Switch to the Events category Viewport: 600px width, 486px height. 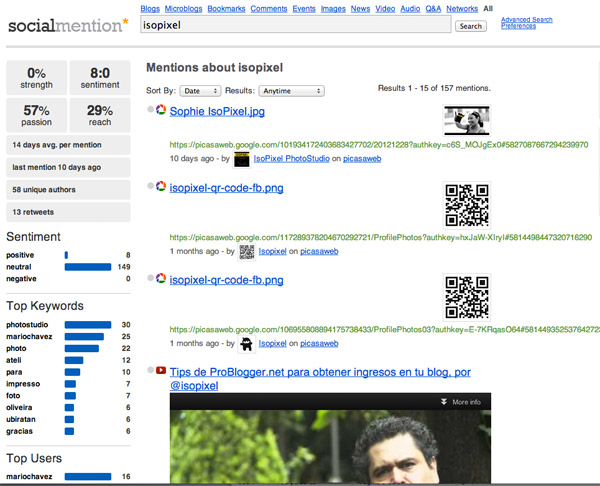(x=304, y=8)
